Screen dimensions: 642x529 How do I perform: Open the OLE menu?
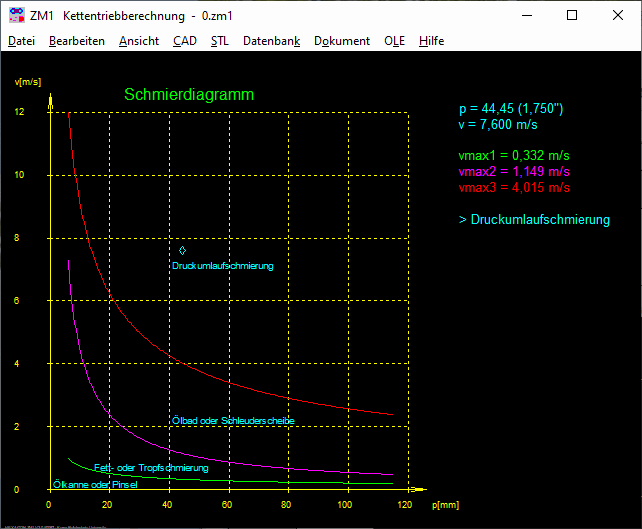pyautogui.click(x=394, y=41)
